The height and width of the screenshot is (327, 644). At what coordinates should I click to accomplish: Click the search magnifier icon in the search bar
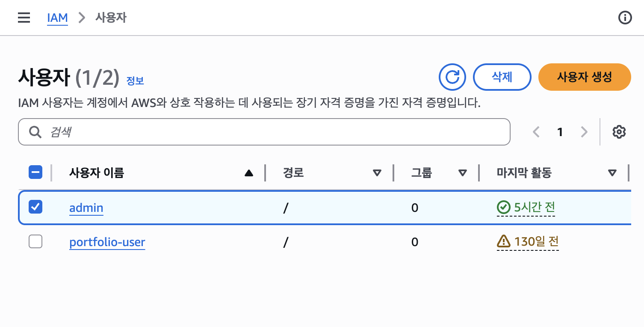[x=35, y=132]
